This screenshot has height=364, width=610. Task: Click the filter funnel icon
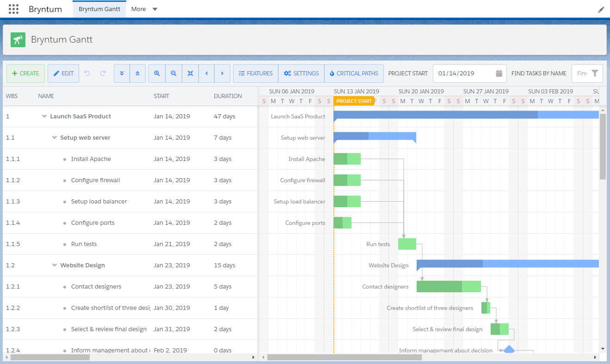tap(595, 73)
